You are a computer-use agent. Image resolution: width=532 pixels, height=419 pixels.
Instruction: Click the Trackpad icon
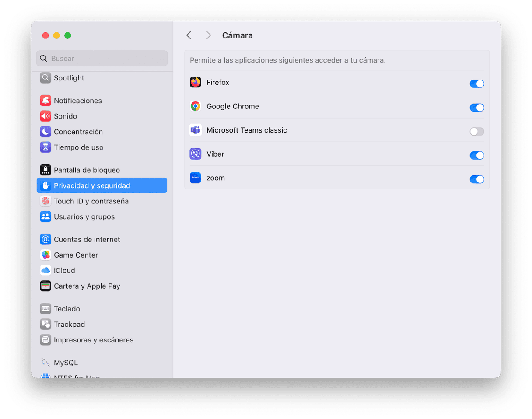[45, 325]
